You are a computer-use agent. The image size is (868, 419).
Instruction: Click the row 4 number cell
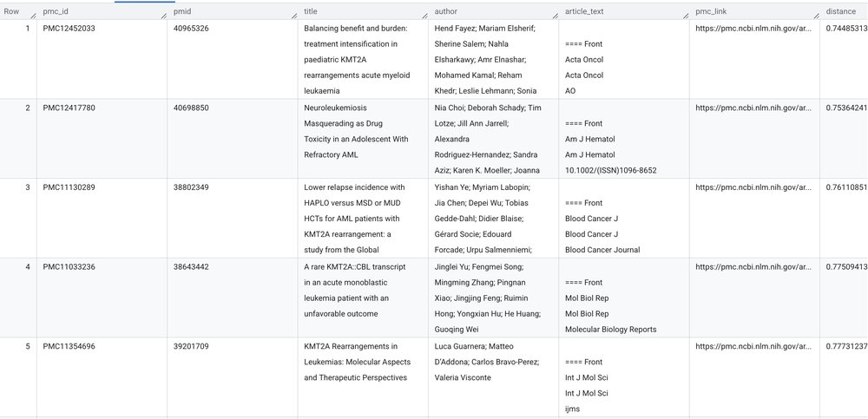pyautogui.click(x=17, y=266)
